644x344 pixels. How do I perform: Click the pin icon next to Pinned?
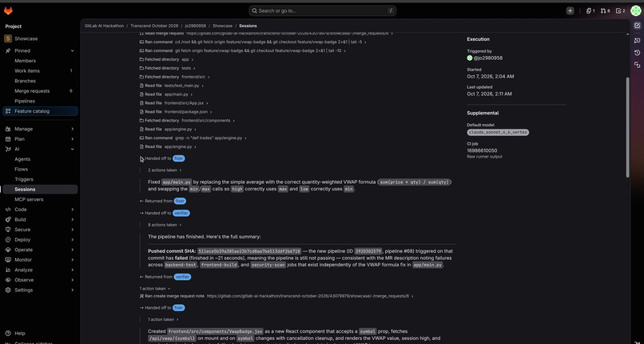pos(8,51)
